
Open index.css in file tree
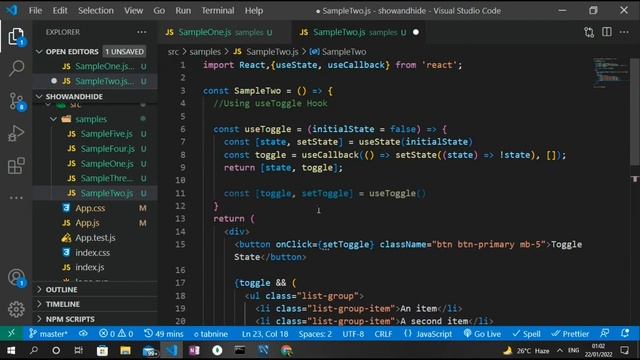click(92, 253)
